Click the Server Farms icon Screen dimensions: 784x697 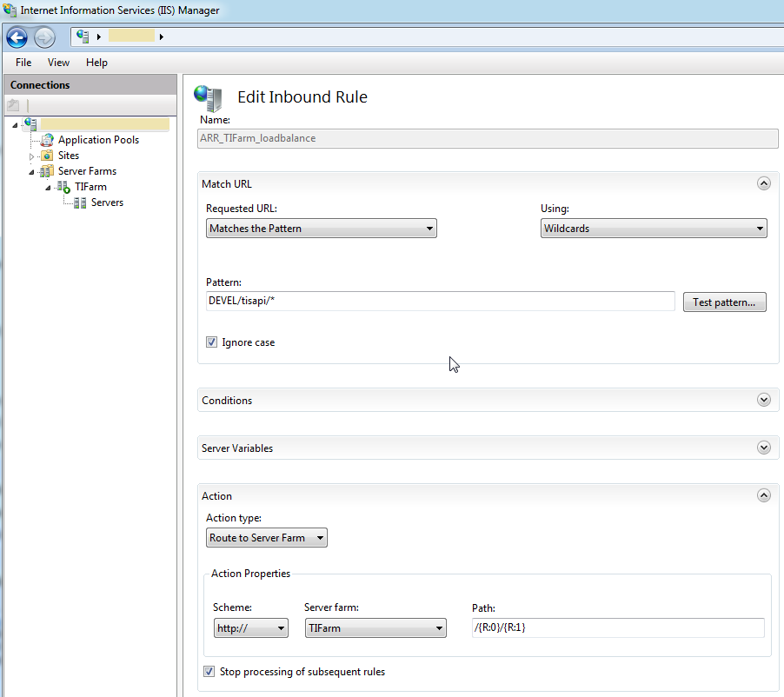pyautogui.click(x=46, y=171)
